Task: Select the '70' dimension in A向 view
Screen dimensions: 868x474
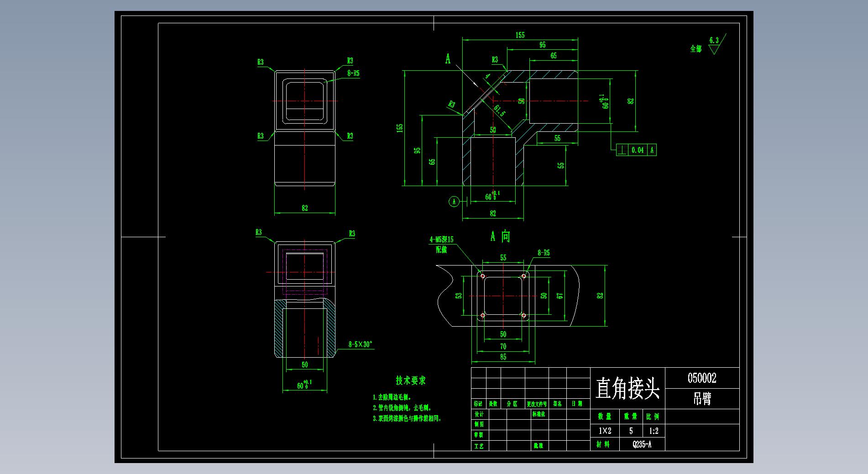Action: coord(503,346)
